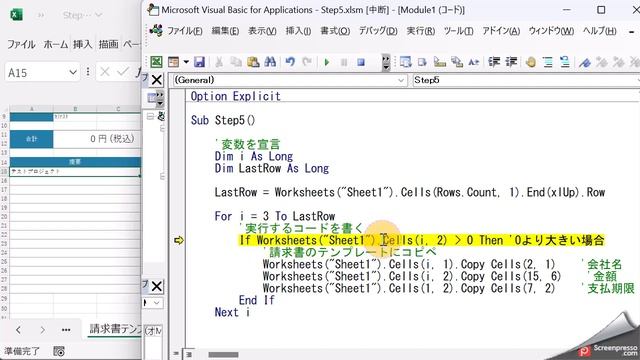The width and height of the screenshot is (640, 360).
Task: Click the Paste clipboard icon in VBA toolbar
Action: (253, 62)
